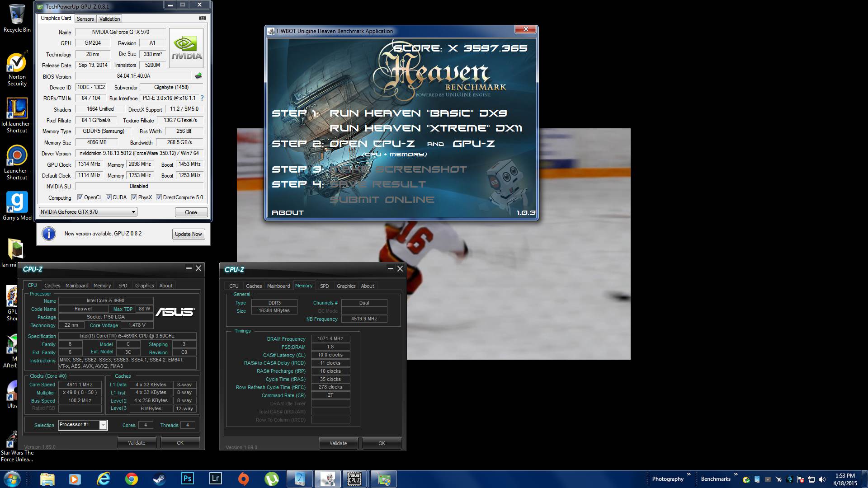Click the BIOS save chip icon in GPU-Z
The width and height of the screenshot is (868, 488).
[198, 76]
